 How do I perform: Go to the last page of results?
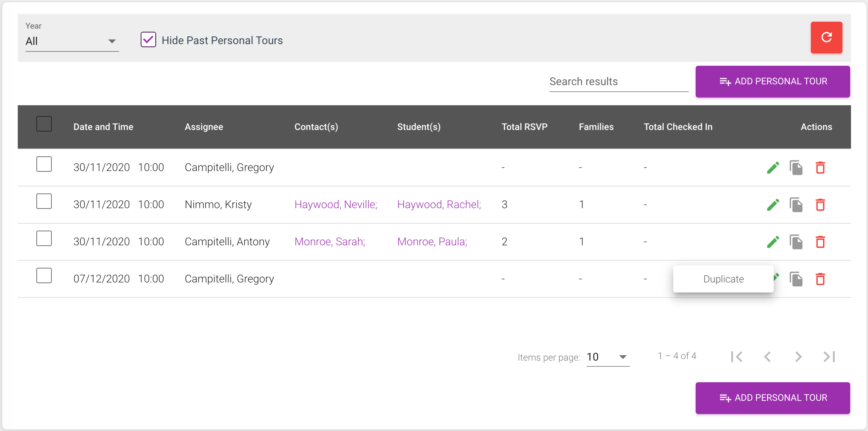829,357
